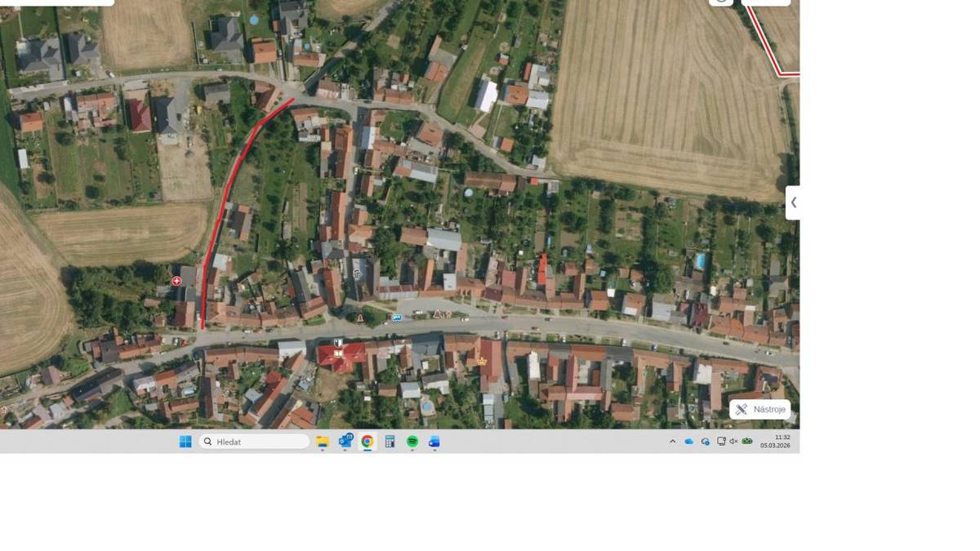
Task: Click the red medical cross map marker
Action: click(176, 281)
